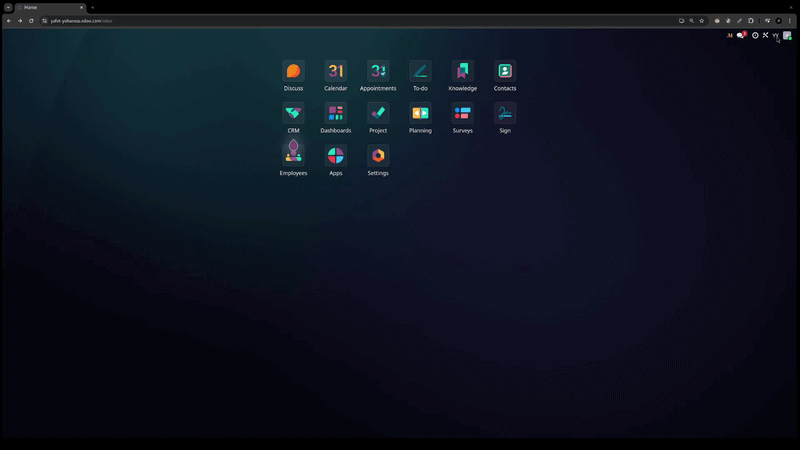Open a new browser tab
The height and width of the screenshot is (450, 800).
point(92,8)
